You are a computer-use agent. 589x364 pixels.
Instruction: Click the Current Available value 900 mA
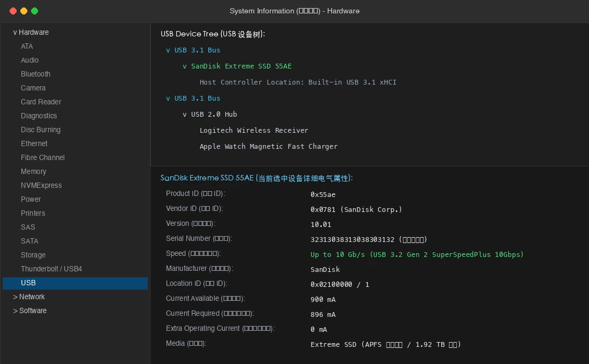click(323, 300)
